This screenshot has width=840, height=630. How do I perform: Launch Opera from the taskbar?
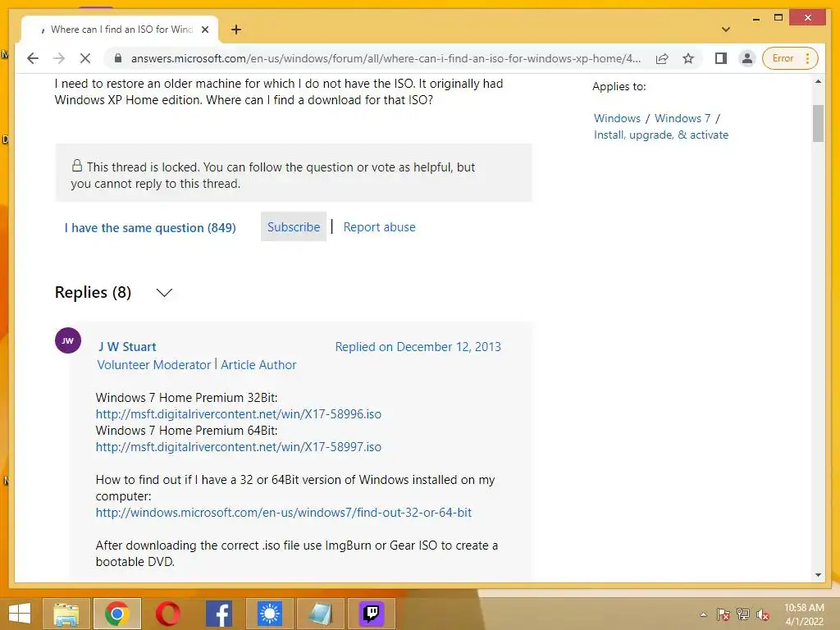[x=167, y=614]
